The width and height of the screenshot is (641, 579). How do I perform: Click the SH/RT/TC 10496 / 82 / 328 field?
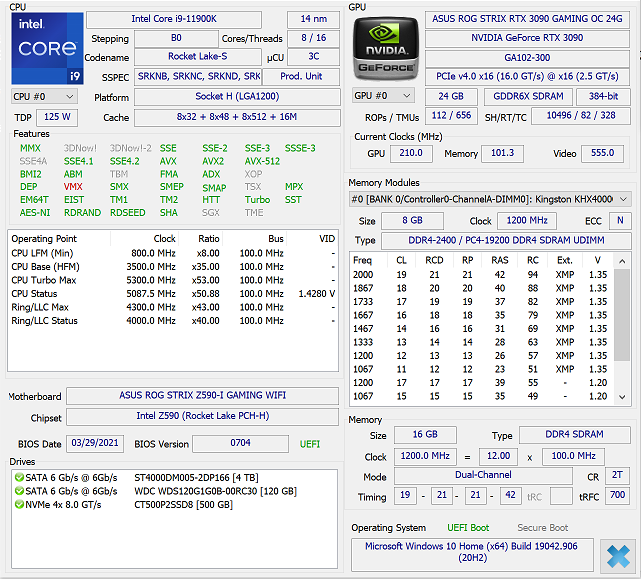point(580,116)
